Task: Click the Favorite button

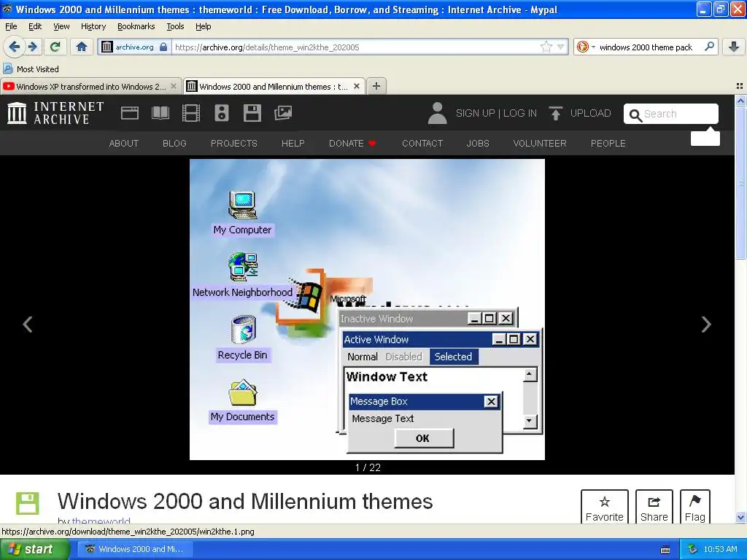Action: [605, 507]
